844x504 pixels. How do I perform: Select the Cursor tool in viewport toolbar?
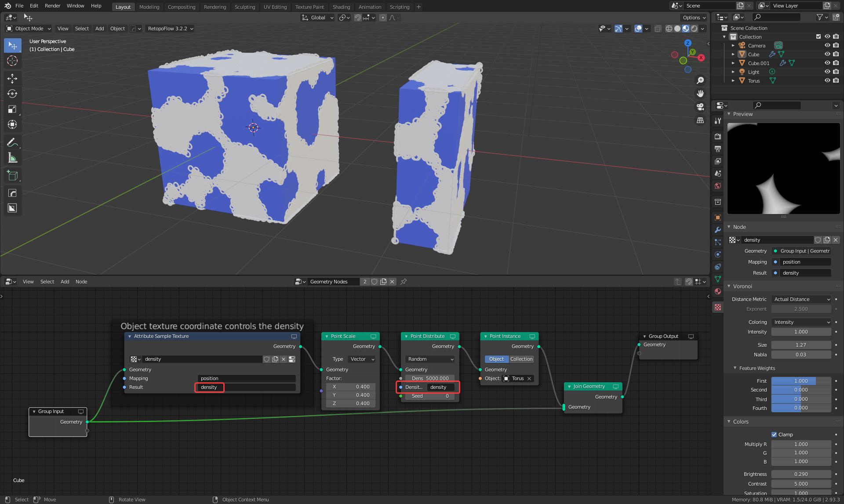click(x=12, y=61)
